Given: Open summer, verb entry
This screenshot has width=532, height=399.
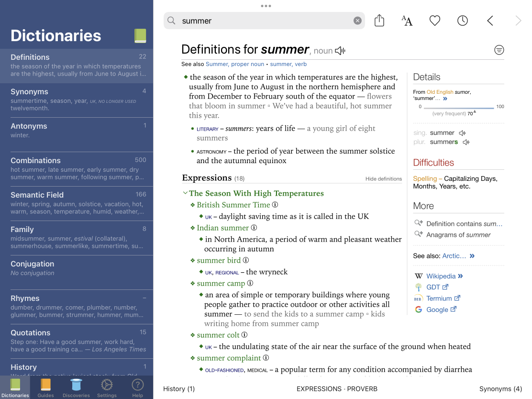Looking at the screenshot, I should coord(288,64).
